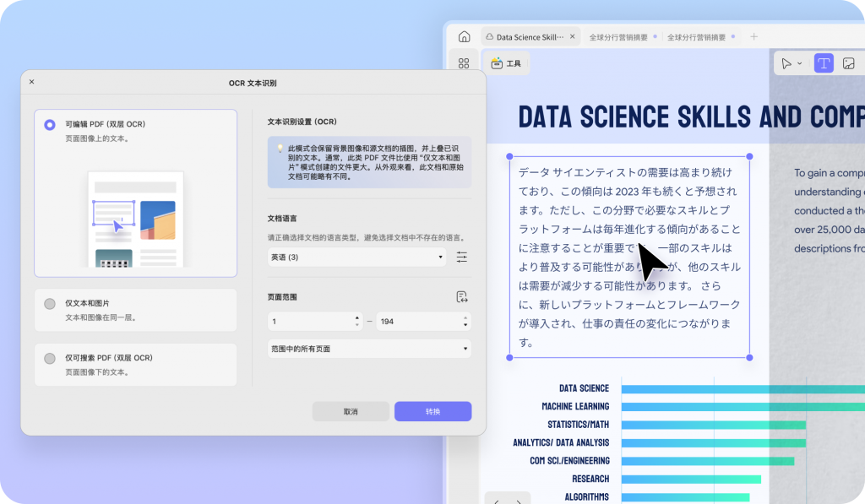Click the STATISTICS/MATH chart label

tap(578, 425)
